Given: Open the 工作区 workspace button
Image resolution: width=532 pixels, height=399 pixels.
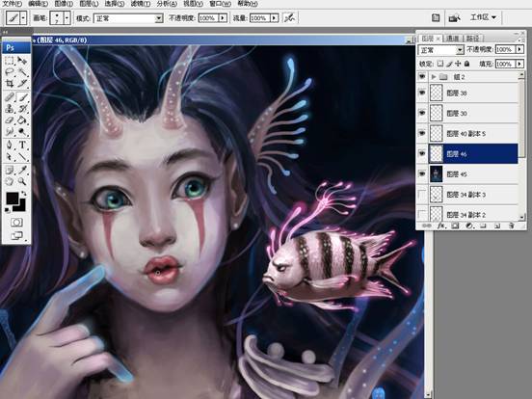Looking at the screenshot, I should click(x=483, y=17).
